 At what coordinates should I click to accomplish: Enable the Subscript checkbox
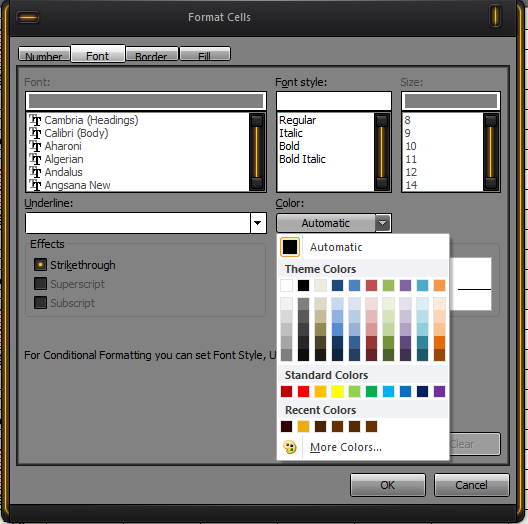click(40, 302)
